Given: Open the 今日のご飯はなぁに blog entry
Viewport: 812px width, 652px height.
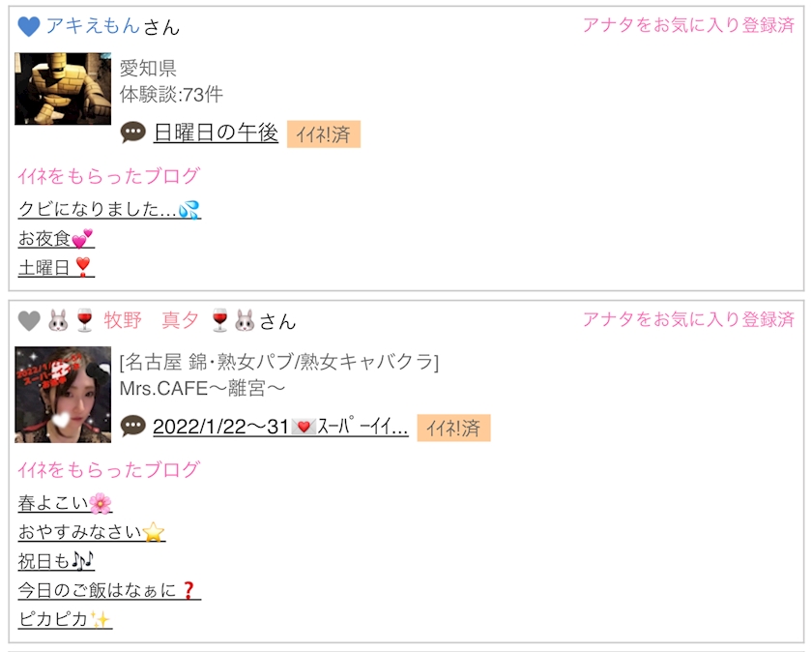Looking at the screenshot, I should 109,590.
